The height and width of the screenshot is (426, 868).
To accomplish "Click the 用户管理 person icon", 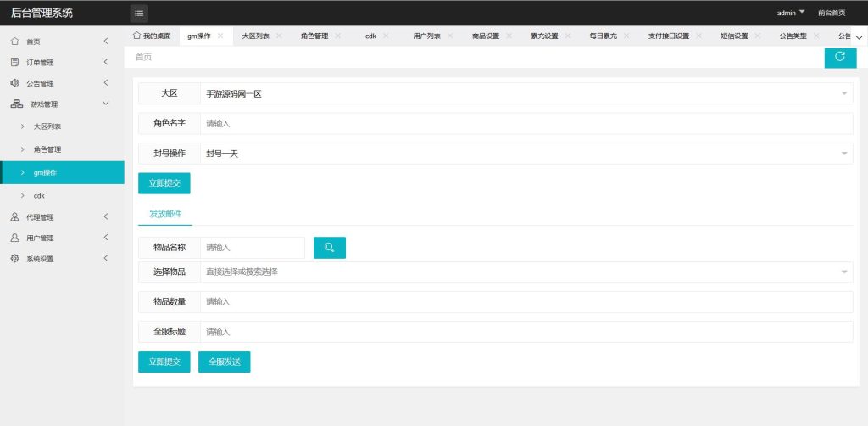I will coord(15,238).
